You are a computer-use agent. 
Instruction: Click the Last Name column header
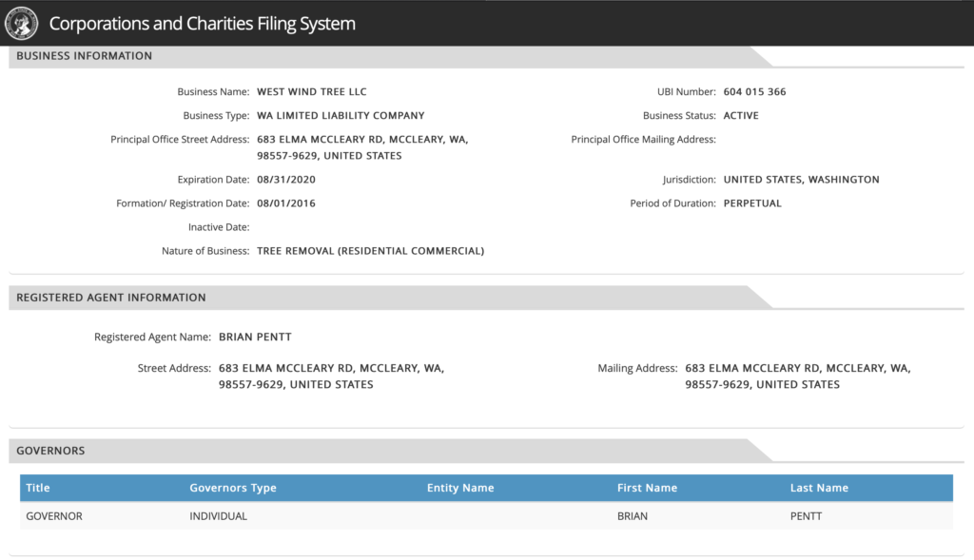819,488
